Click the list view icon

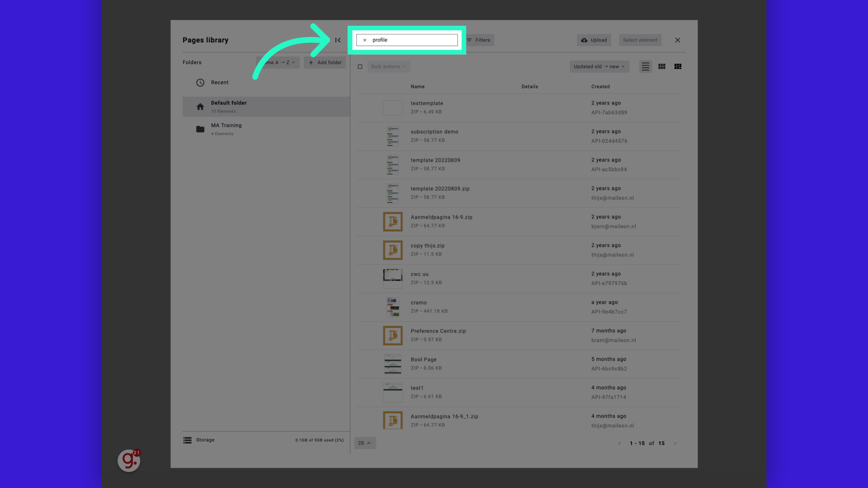click(645, 66)
